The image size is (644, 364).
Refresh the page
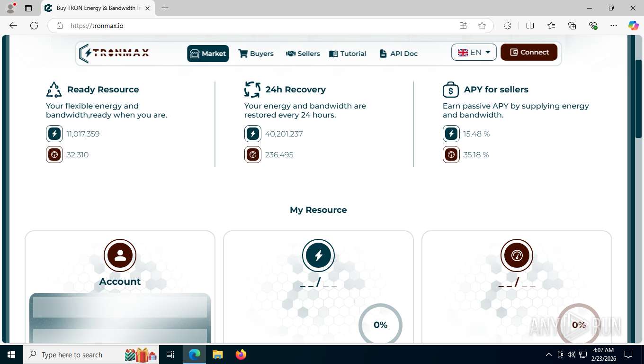(x=34, y=26)
